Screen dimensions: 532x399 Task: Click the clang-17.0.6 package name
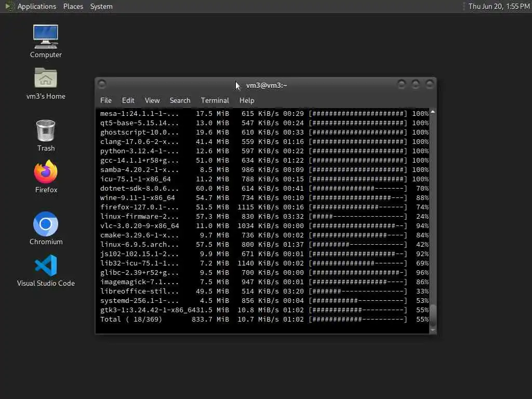tap(139, 141)
